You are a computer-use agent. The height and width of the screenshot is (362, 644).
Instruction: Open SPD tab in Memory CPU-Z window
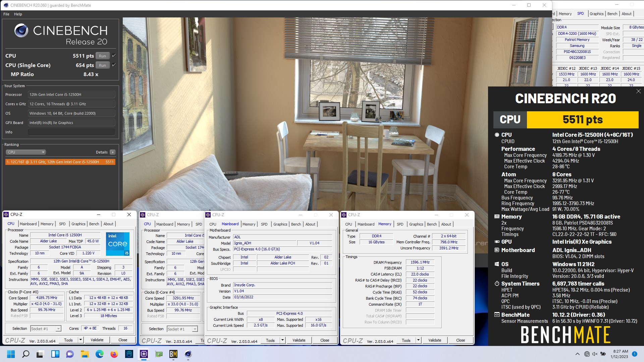(400, 224)
